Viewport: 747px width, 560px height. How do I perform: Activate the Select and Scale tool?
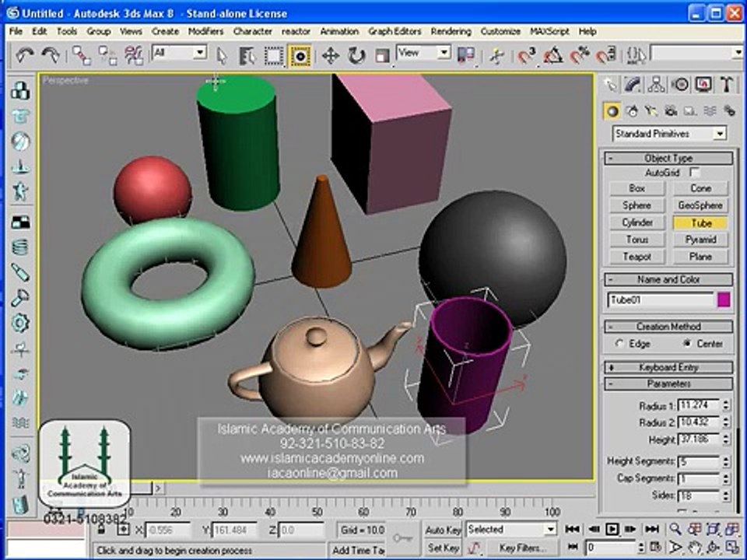382,56
